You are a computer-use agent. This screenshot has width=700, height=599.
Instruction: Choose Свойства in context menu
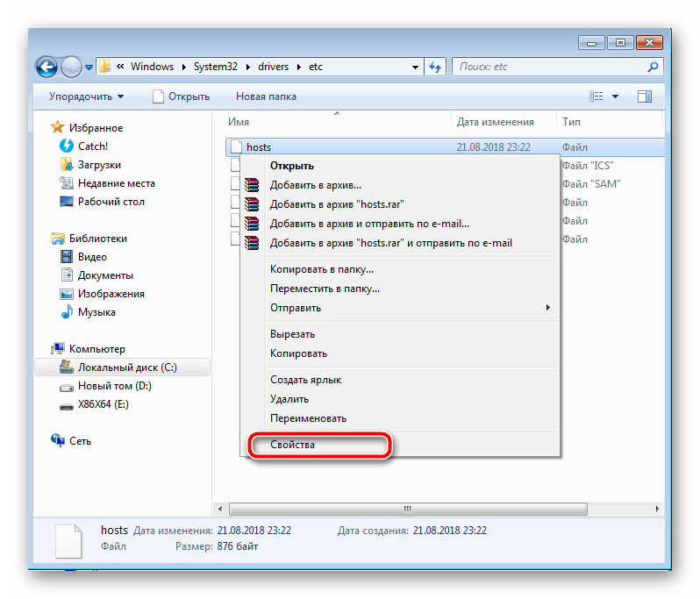(399, 445)
